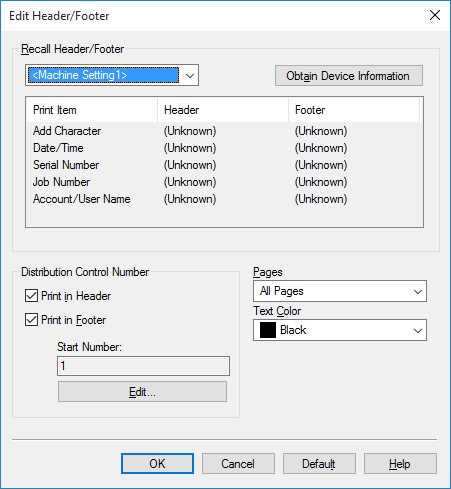Open the Text Color dropdown
The width and height of the screenshot is (451, 489).
[x=340, y=330]
